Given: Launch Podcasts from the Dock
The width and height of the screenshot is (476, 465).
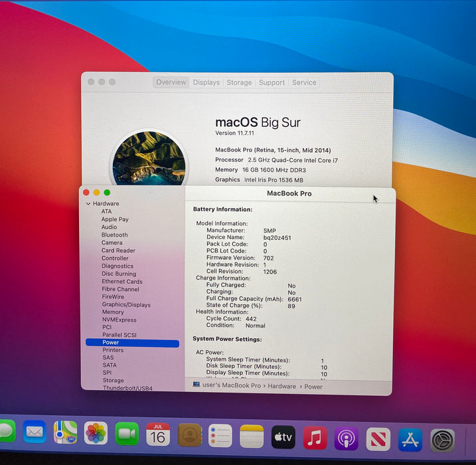Looking at the screenshot, I should click(347, 438).
